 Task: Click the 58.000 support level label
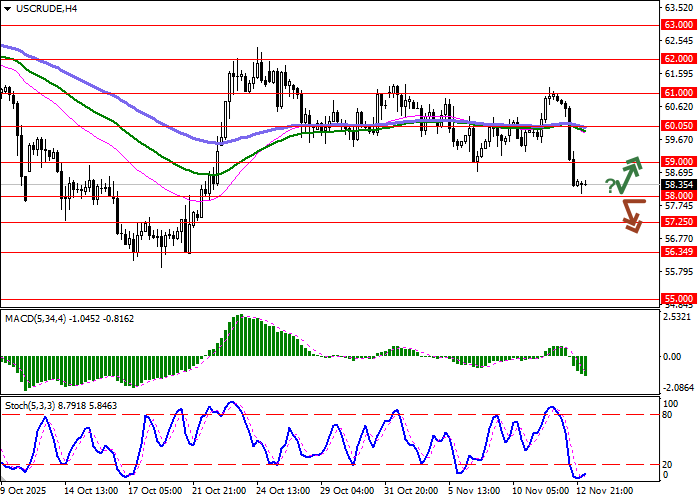678,196
